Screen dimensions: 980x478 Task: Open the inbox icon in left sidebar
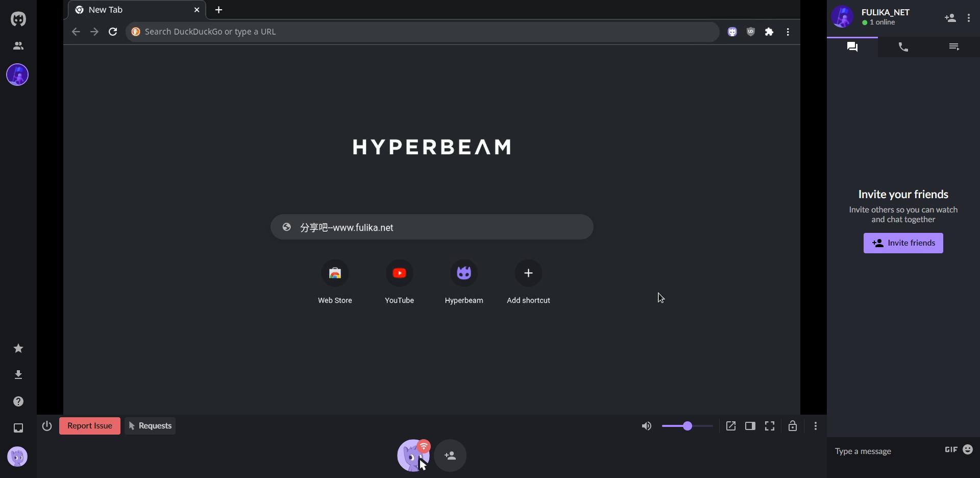pos(18,428)
